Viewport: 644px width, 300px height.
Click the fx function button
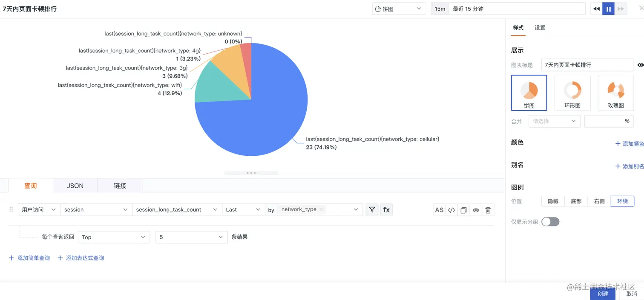point(386,209)
